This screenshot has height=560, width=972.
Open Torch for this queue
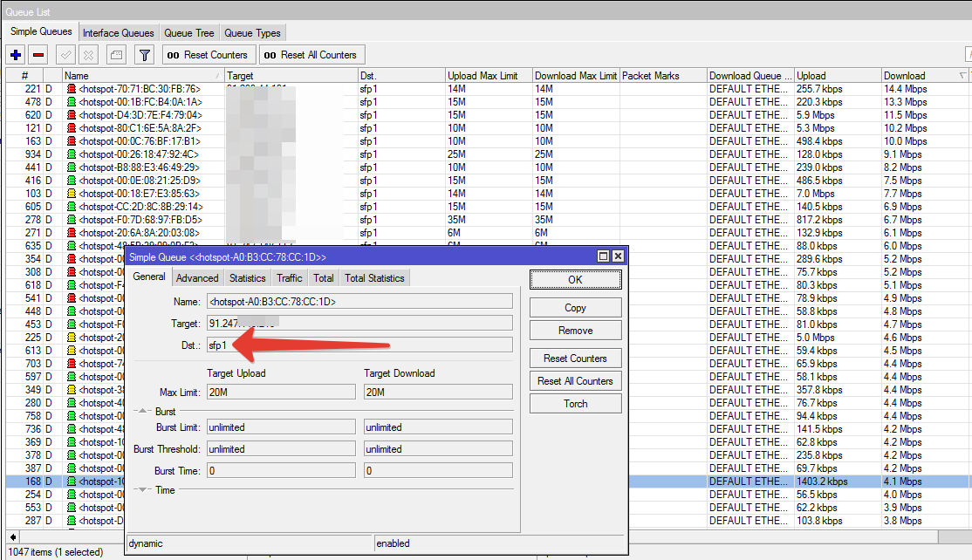coord(575,403)
